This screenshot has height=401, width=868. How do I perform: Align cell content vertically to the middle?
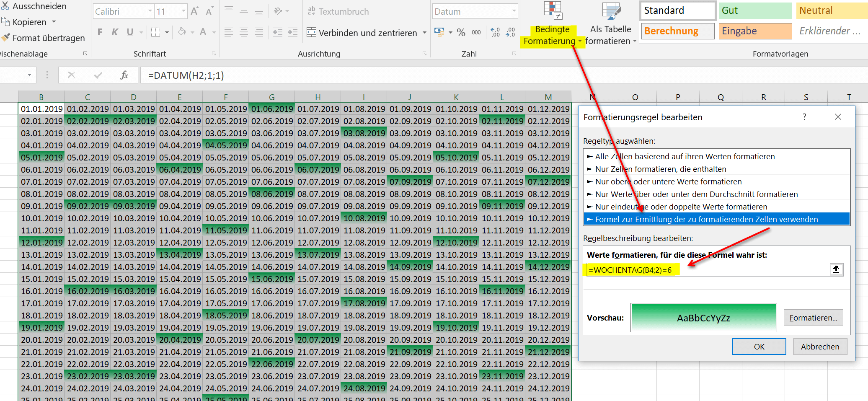point(244,11)
